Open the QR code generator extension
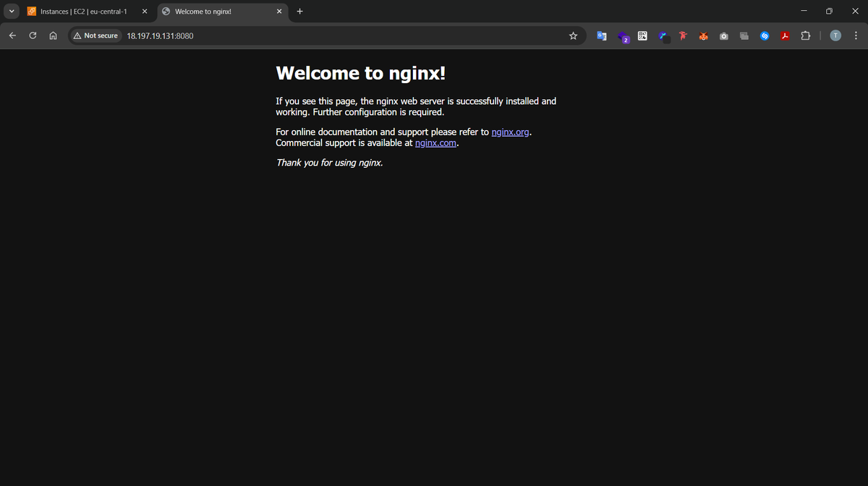 642,35
